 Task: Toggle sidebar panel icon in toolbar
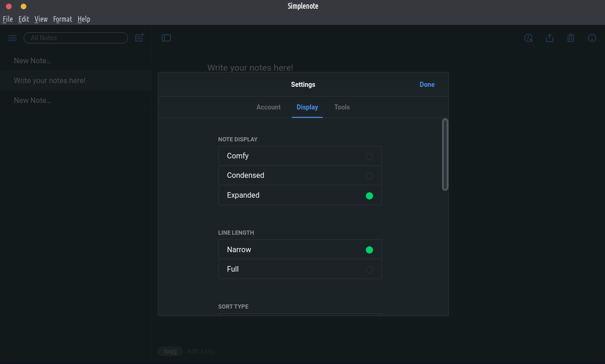[166, 38]
